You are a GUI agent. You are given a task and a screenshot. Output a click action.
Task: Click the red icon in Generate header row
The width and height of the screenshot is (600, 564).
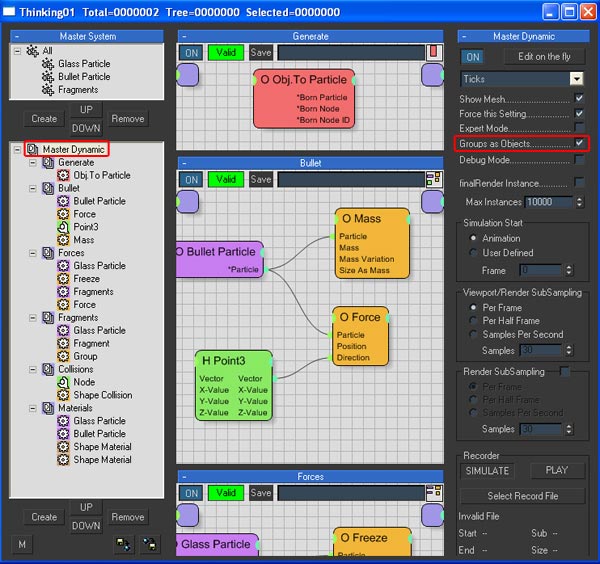[x=434, y=52]
